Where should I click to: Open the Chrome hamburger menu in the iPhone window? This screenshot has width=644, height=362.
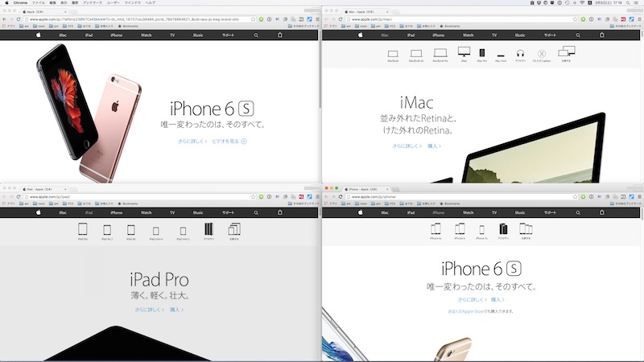639,197
